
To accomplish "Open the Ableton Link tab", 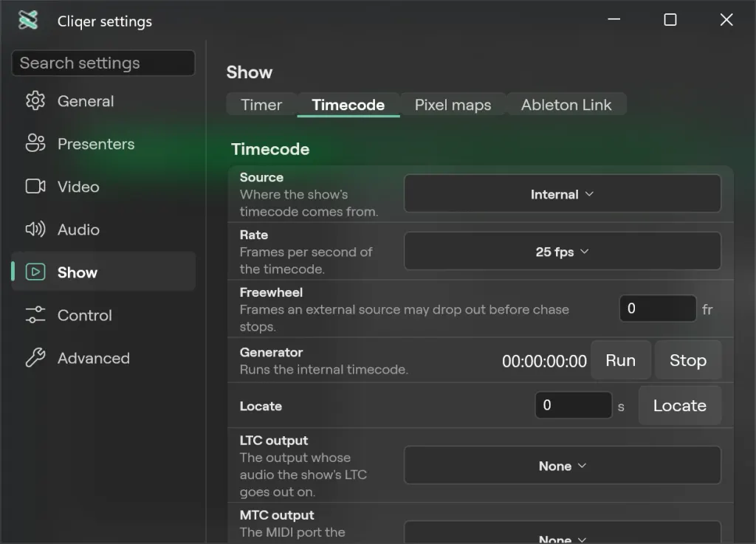I will [566, 105].
